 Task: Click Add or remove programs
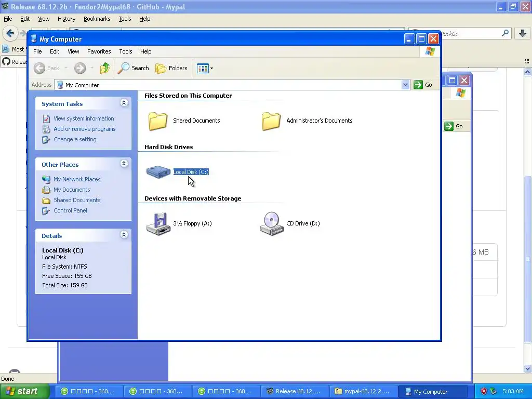pos(85,129)
